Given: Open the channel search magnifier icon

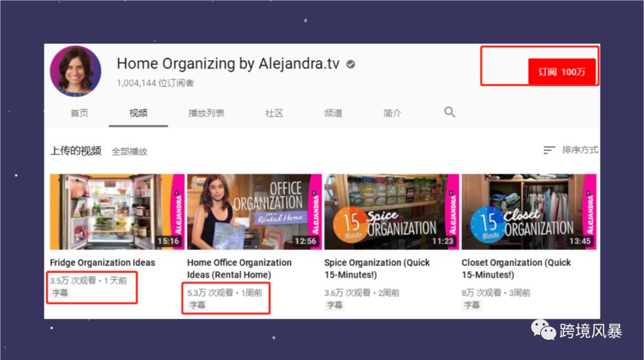Looking at the screenshot, I should pos(450,112).
